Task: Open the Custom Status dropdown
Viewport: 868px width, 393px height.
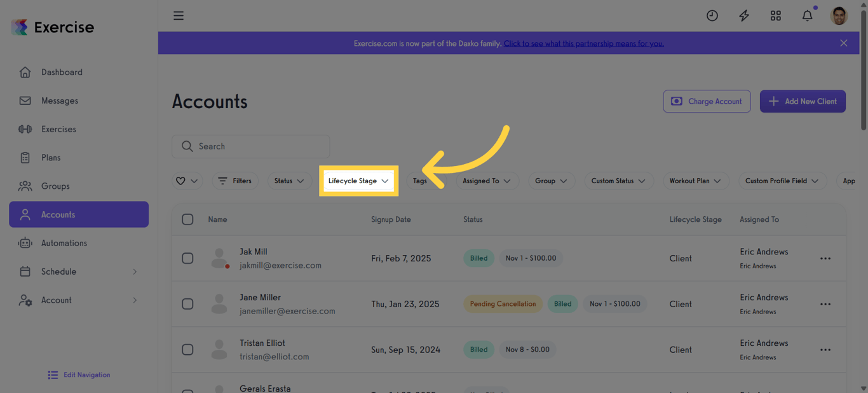Action: (x=619, y=181)
